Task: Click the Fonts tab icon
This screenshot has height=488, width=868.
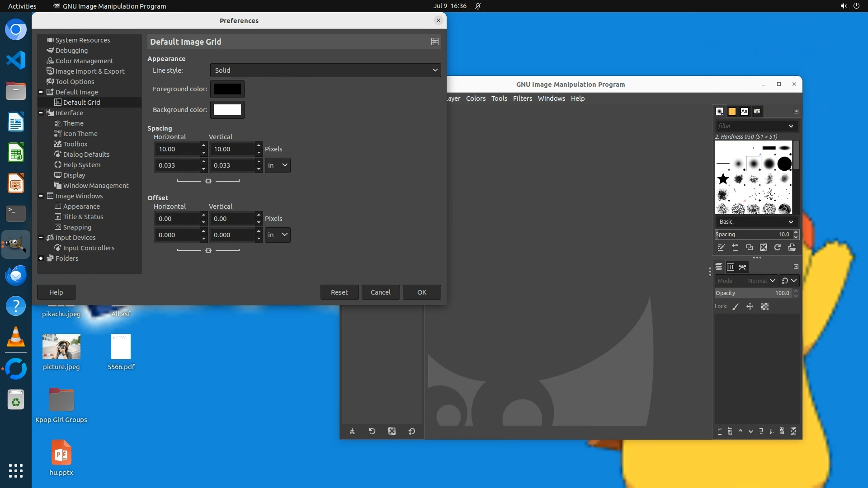Action: tap(744, 112)
